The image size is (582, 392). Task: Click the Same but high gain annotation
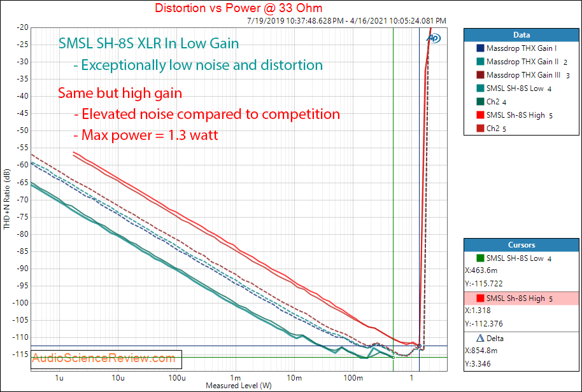[120, 93]
